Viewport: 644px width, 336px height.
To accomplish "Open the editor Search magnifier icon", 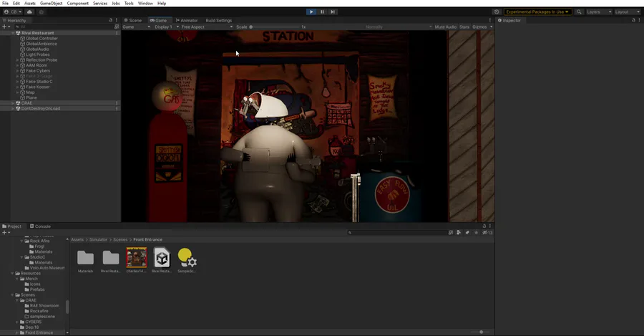I will pyautogui.click(x=579, y=12).
